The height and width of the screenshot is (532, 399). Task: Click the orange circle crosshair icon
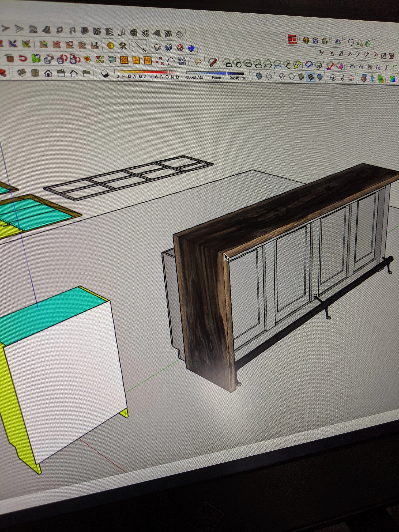(110, 46)
